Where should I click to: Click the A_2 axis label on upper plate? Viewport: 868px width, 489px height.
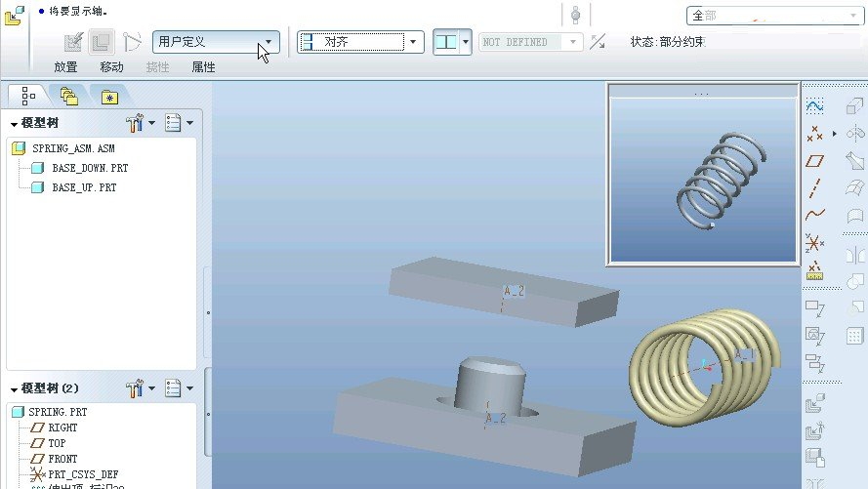click(x=514, y=291)
